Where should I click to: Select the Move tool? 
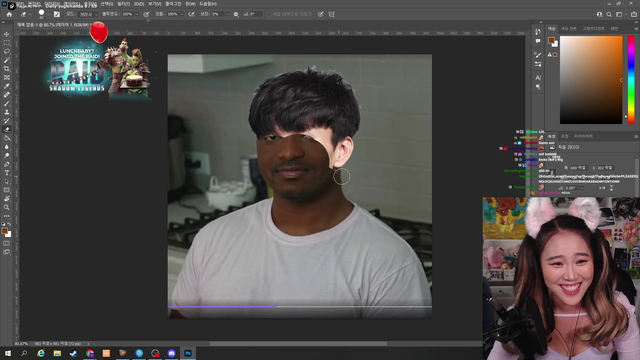(x=7, y=34)
